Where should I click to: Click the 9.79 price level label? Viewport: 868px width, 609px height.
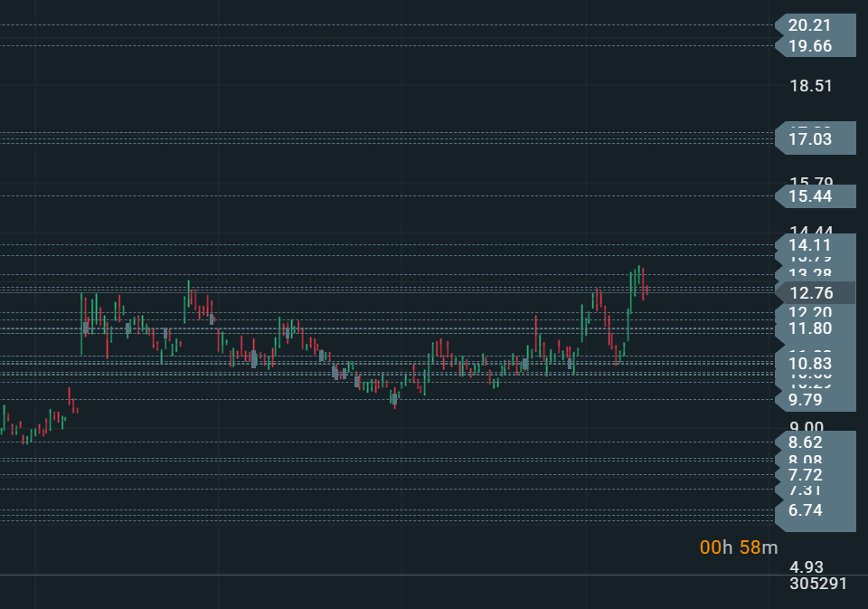coord(815,399)
